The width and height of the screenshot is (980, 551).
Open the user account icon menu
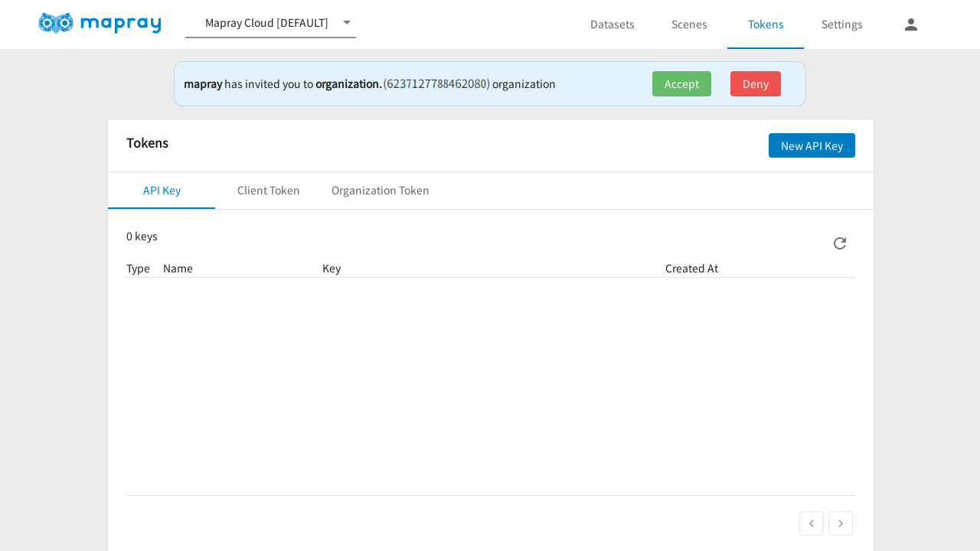click(x=910, y=24)
